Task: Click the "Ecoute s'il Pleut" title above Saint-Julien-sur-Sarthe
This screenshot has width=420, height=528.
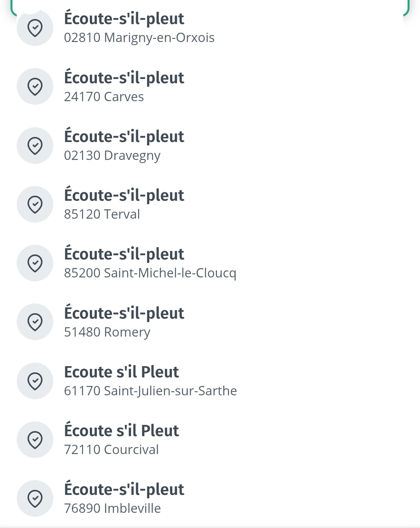Action: pos(121,372)
